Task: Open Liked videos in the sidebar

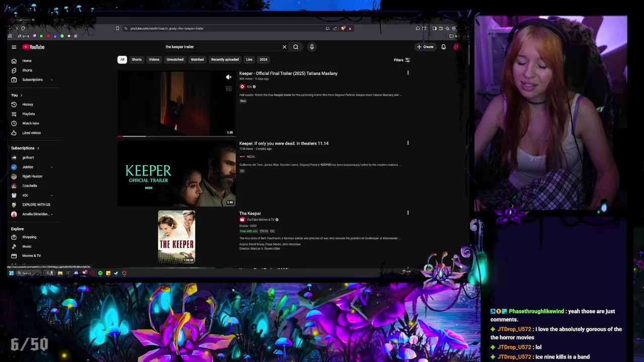Action: click(x=31, y=133)
